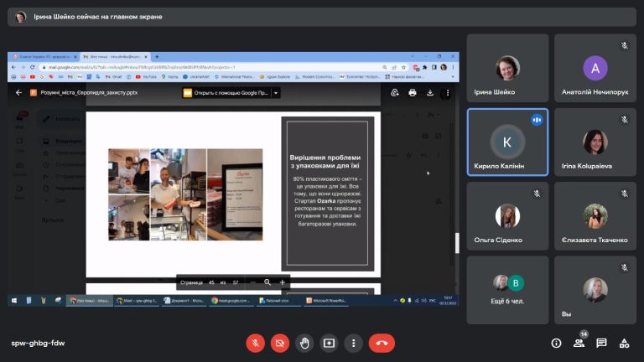The image size is (644, 362).
Task: Open the in-call chat panel
Action: coord(602,343)
